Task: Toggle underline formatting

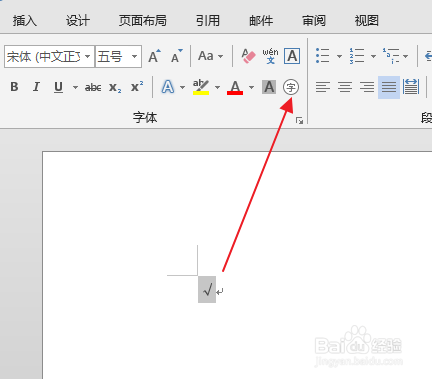Action: click(x=58, y=87)
